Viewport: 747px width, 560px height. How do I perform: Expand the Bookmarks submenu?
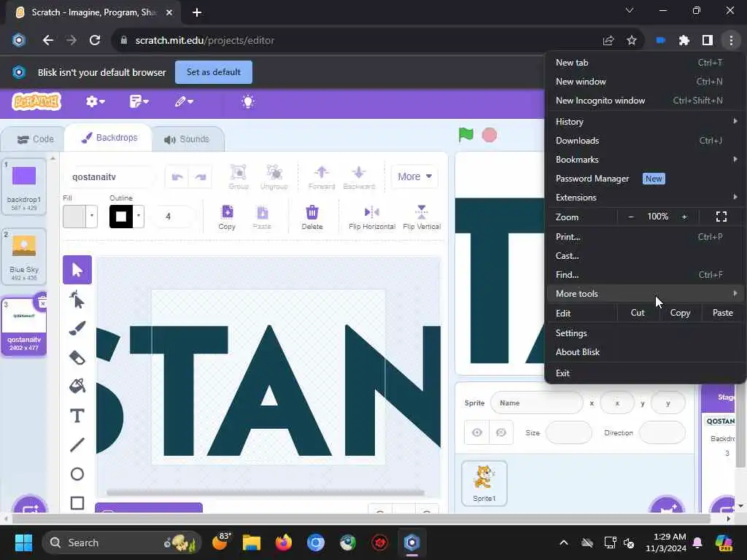click(645, 160)
